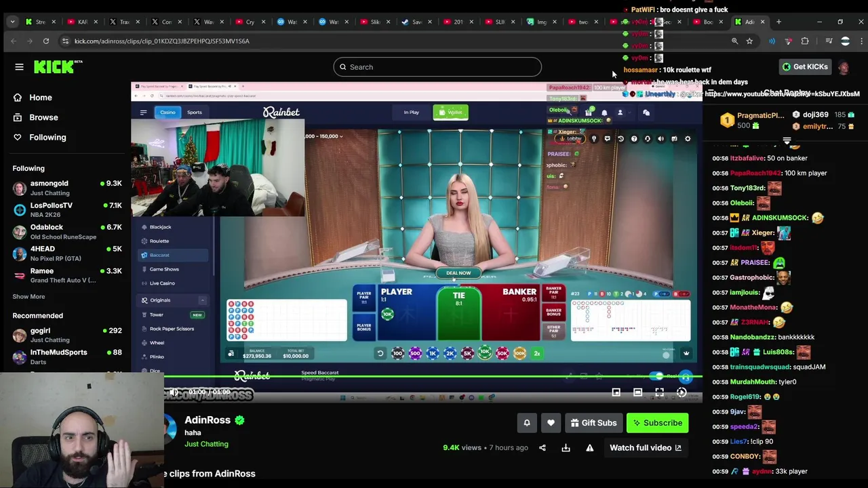Open the Just Chatting category link
This screenshot has width=868, height=488.
click(x=206, y=444)
